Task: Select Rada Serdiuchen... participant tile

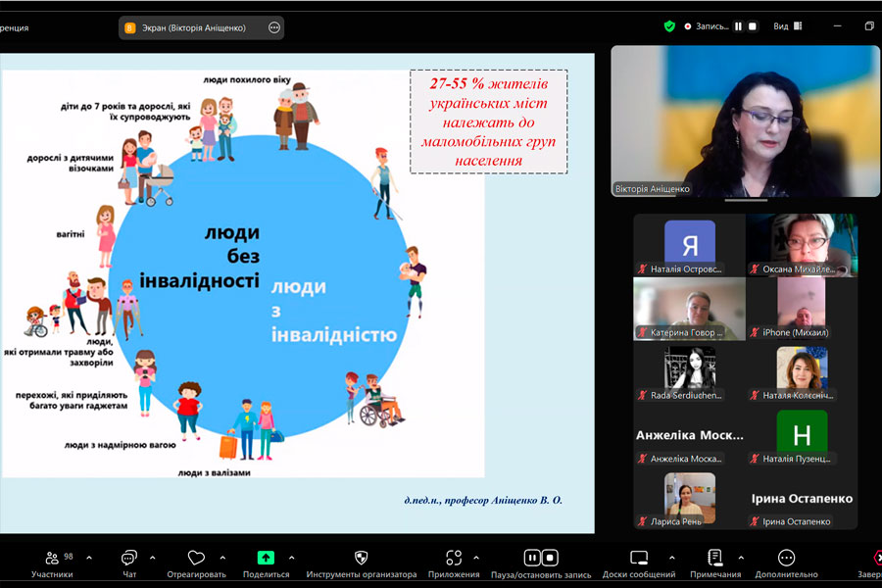Action: coord(690,372)
